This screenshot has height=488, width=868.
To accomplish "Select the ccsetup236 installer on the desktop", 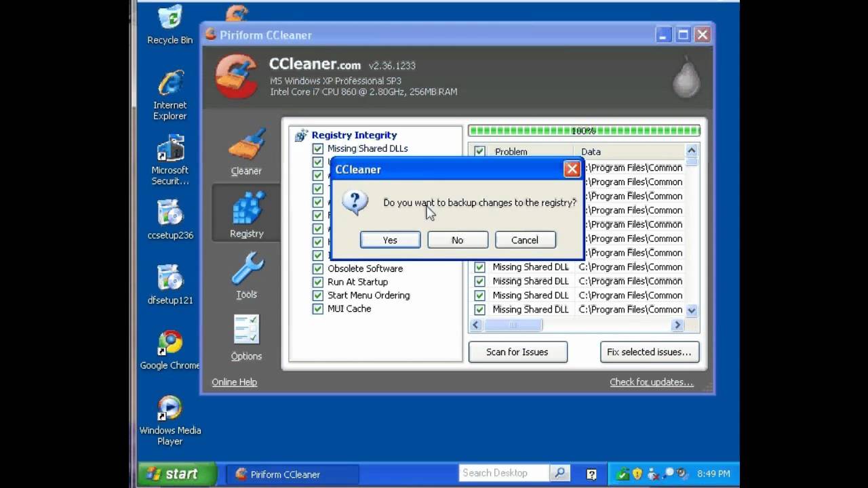I will [x=170, y=220].
